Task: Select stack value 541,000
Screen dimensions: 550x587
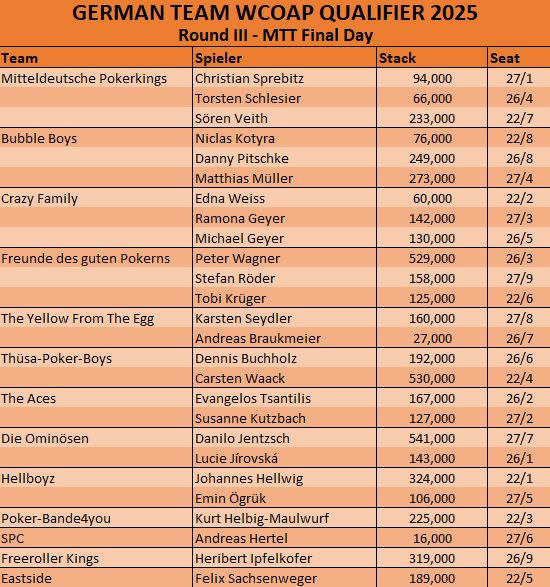Action: coord(432,438)
